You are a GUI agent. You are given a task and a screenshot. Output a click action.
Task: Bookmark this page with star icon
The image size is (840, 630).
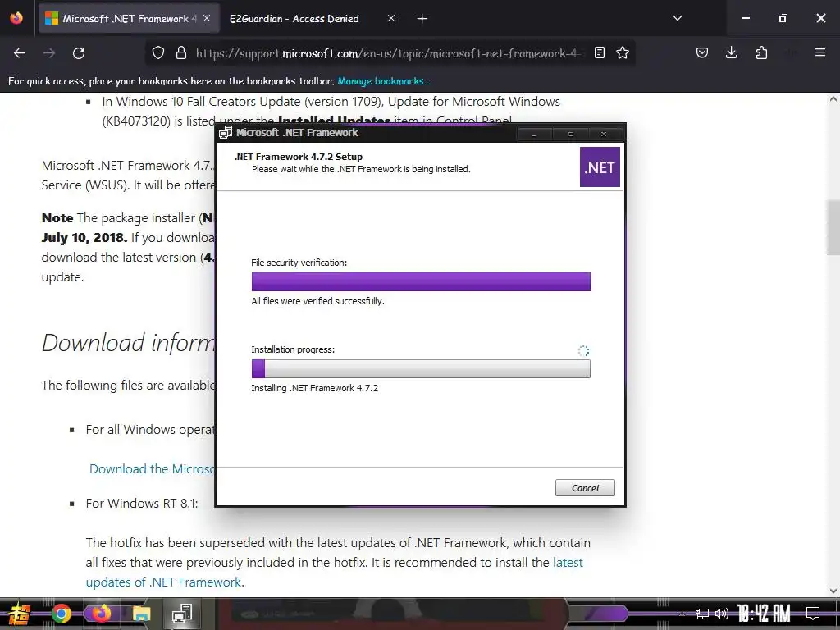coord(623,53)
